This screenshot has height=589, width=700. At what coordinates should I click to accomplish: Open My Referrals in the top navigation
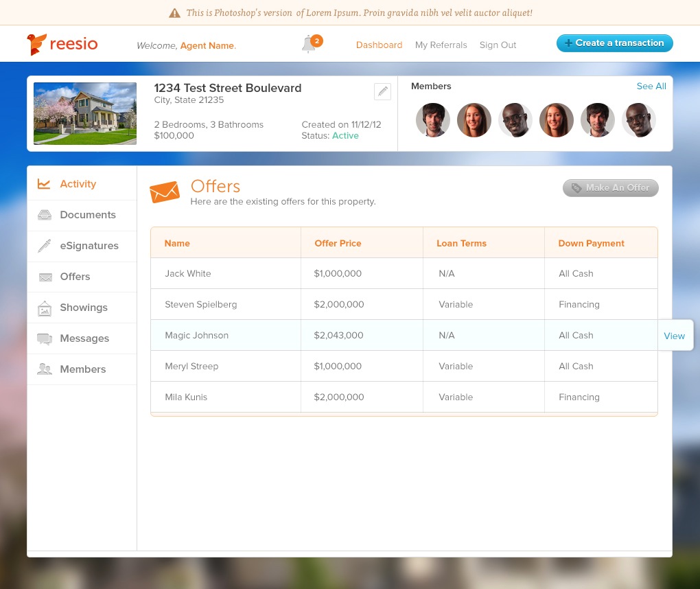pos(441,45)
